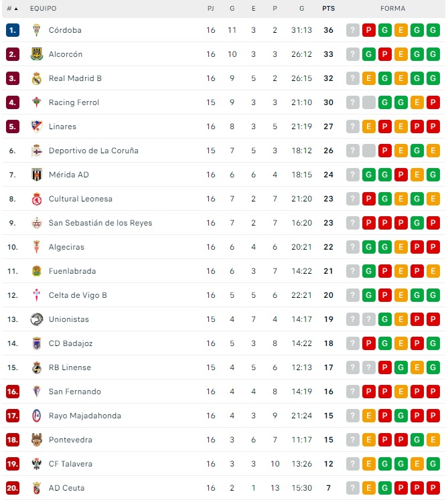Click the Cultural Leonesa crest

pos(37,199)
